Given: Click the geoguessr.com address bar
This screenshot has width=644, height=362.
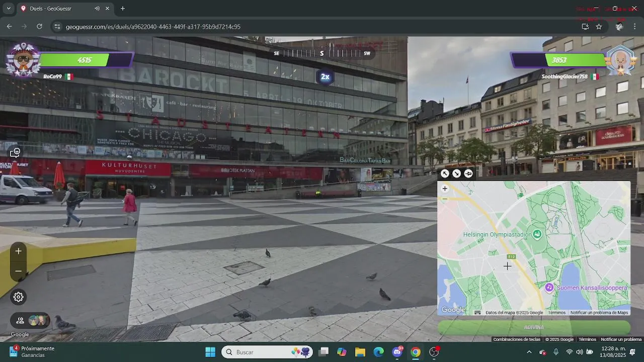Looking at the screenshot, I should 153,27.
